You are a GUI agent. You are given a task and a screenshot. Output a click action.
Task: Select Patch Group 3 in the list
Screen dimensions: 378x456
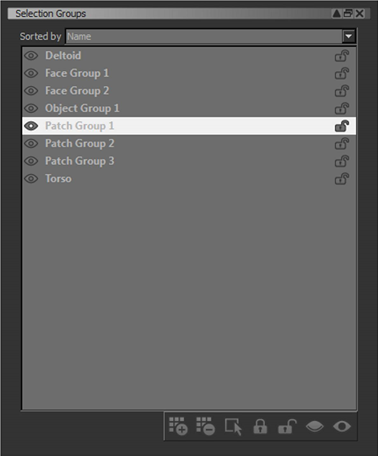click(189, 161)
